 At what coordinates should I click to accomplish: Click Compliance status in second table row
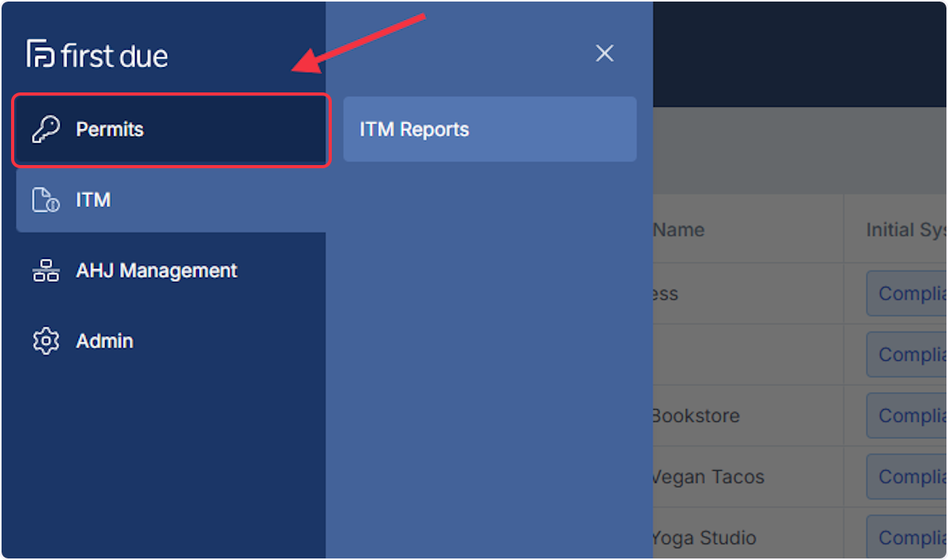click(906, 355)
